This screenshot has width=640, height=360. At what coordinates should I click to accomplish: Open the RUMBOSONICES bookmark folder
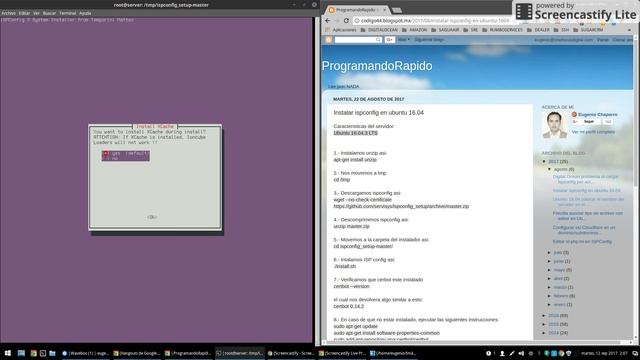click(502, 30)
